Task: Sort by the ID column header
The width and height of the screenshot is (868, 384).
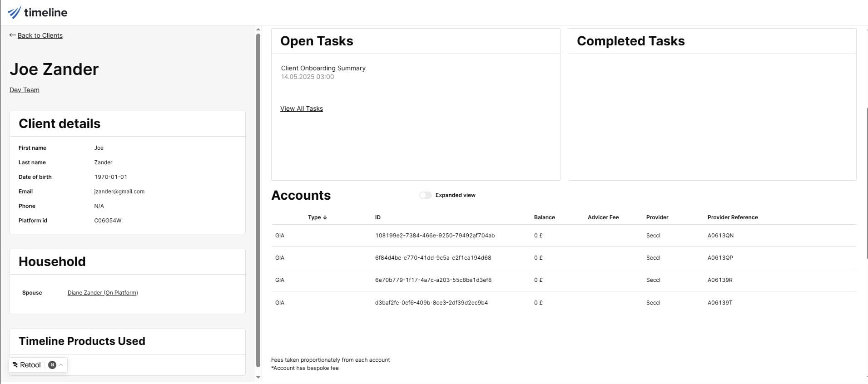Action: tap(378, 217)
